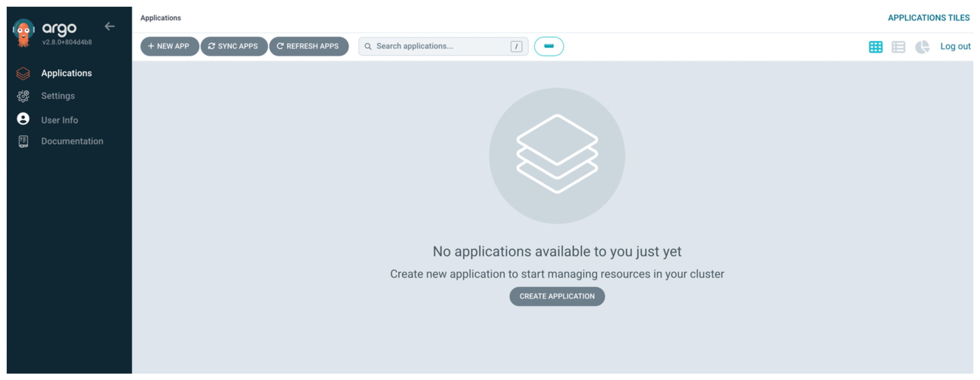
Task: Click the Settings gear icon
Action: click(x=23, y=96)
